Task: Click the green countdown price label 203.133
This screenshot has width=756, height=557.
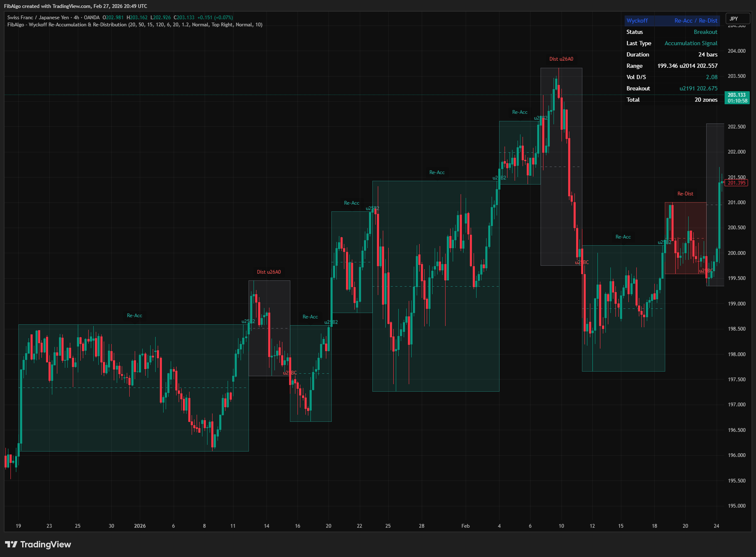Action: click(x=738, y=97)
